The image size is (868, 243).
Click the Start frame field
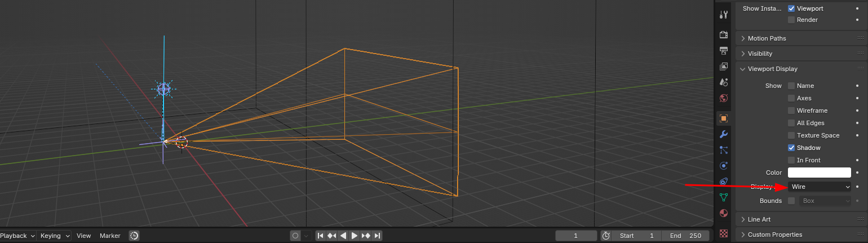click(637, 236)
